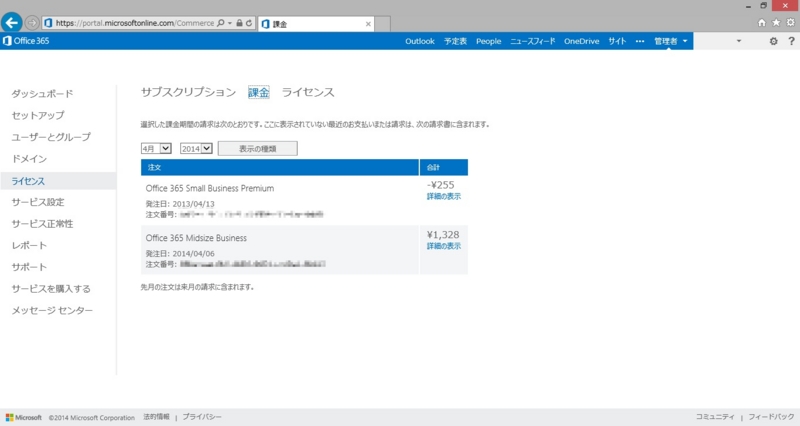800x426 pixels.
Task: Open サポート in the sidebar
Action: [x=29, y=267]
